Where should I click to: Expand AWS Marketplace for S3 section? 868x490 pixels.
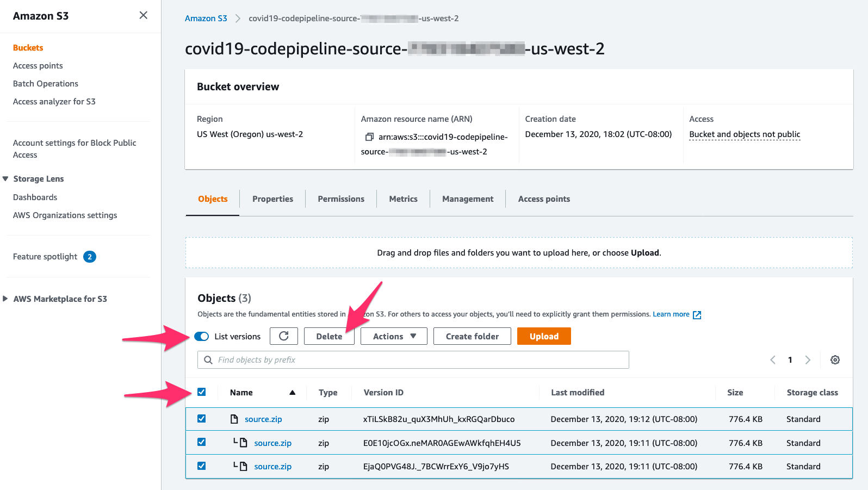(x=5, y=299)
